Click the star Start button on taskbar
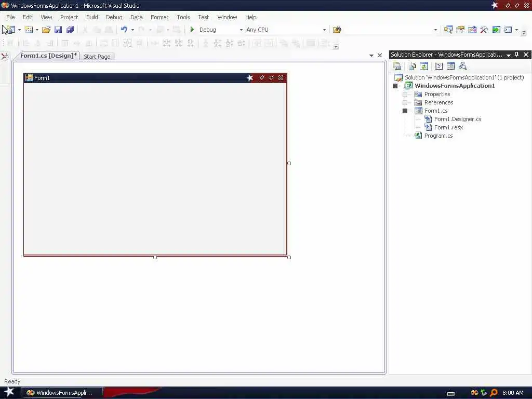The width and height of the screenshot is (532, 399). [9, 392]
